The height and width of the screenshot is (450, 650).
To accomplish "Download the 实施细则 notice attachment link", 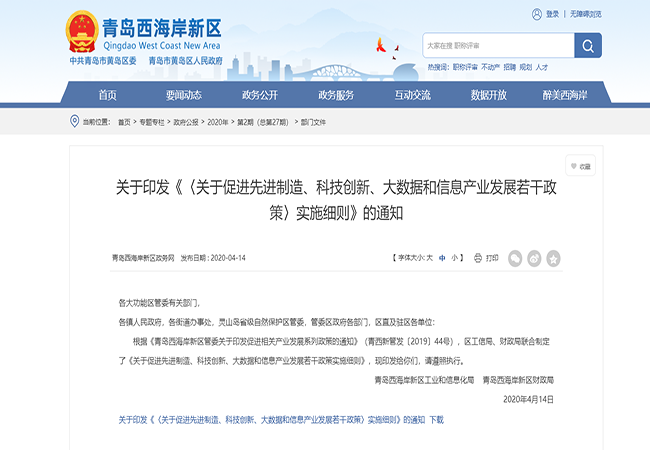I will coord(281,420).
